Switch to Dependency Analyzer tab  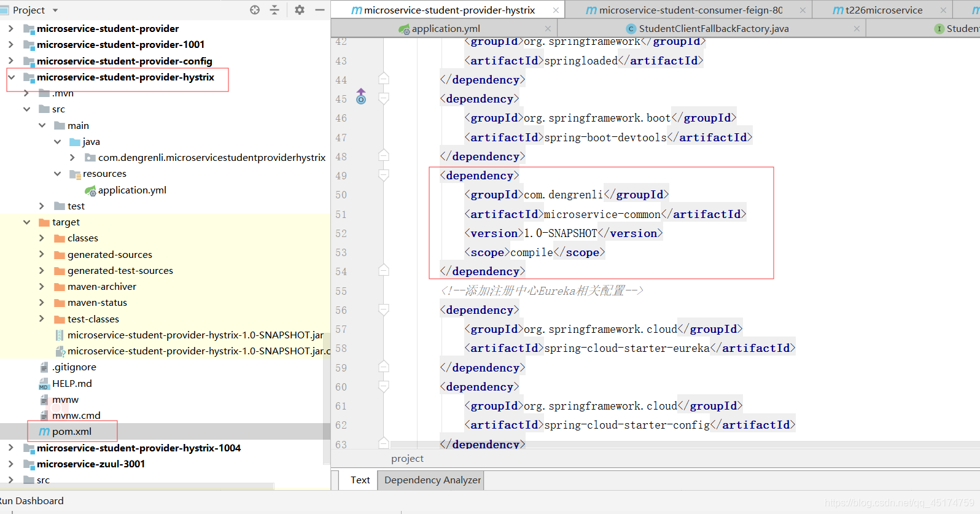[432, 480]
